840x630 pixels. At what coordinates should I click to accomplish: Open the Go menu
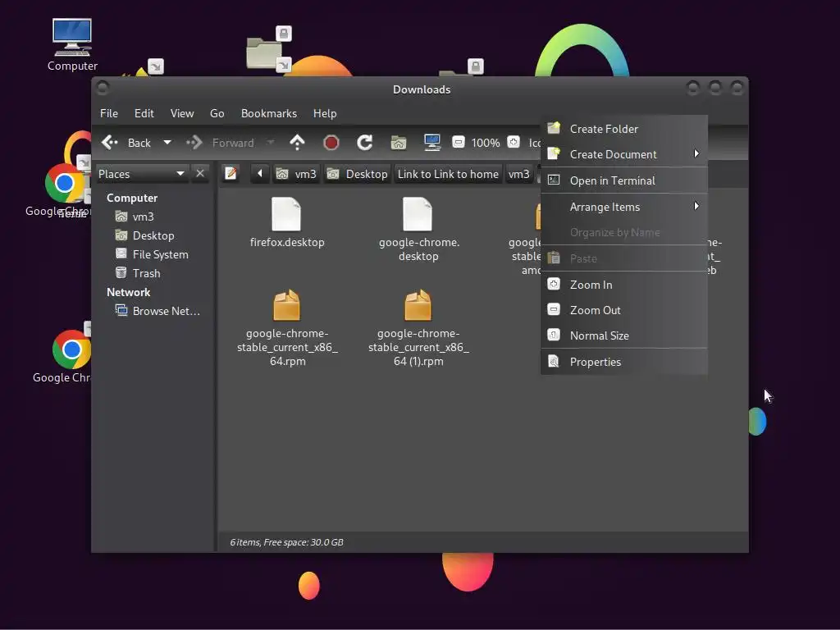tap(217, 113)
